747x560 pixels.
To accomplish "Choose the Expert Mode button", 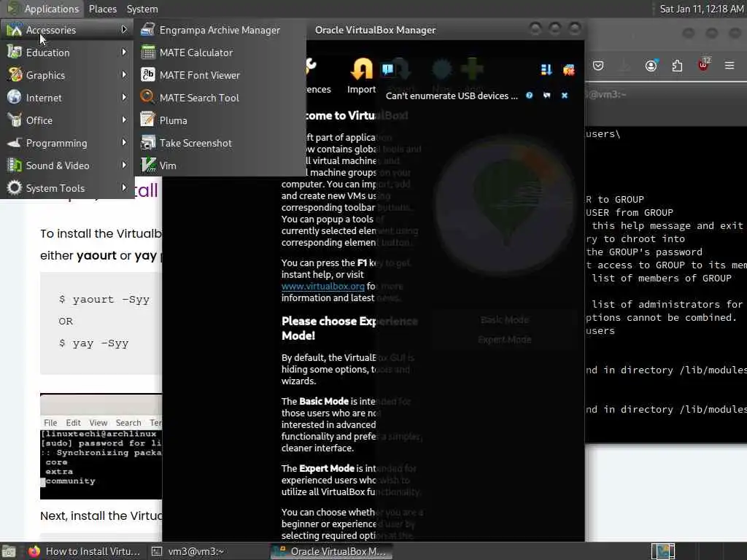I will (x=505, y=340).
